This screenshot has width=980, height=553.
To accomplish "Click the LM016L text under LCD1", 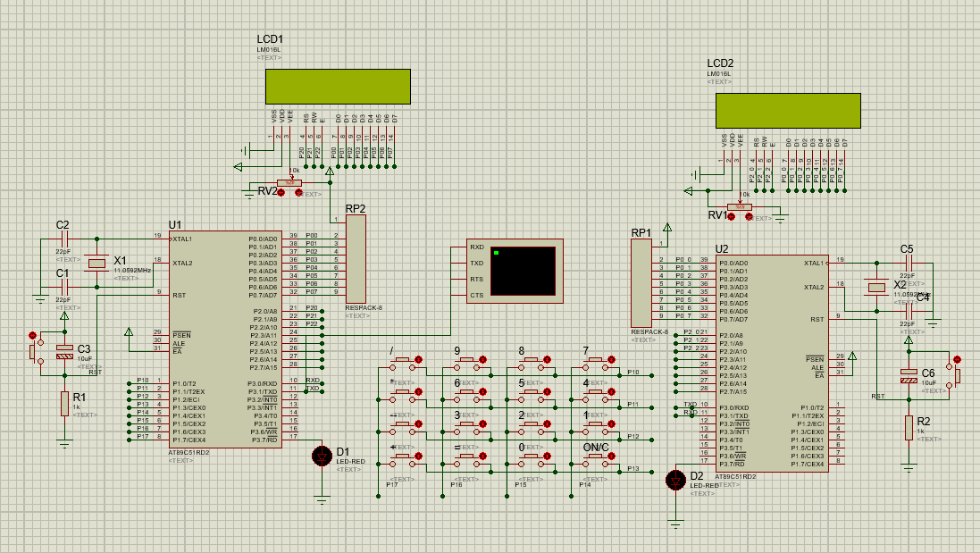I will point(269,49).
